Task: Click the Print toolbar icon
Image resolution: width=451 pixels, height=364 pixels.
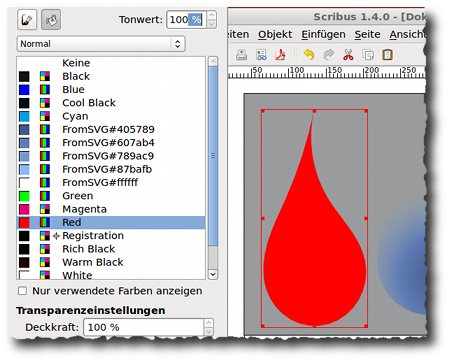Action: 242,55
